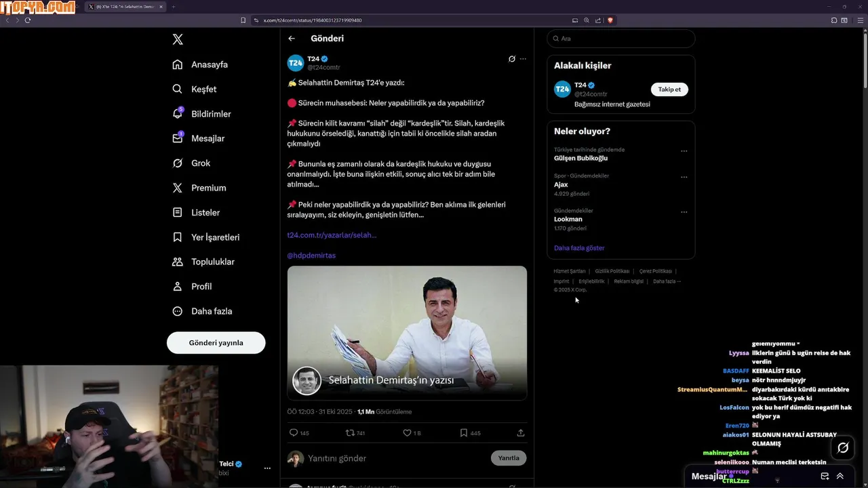Open Selahattin Demirtaş'ın yazısı article image
Screen dimensions: 868x488
407,333
